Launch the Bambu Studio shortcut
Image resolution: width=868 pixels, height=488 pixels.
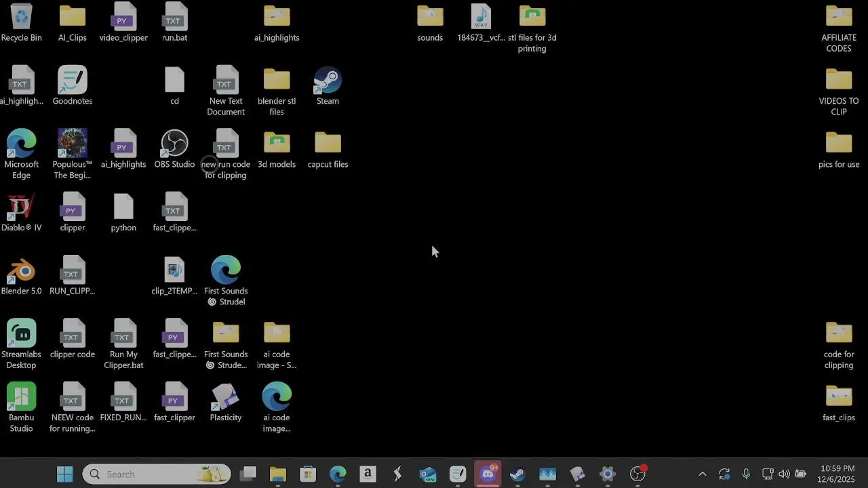(22, 407)
